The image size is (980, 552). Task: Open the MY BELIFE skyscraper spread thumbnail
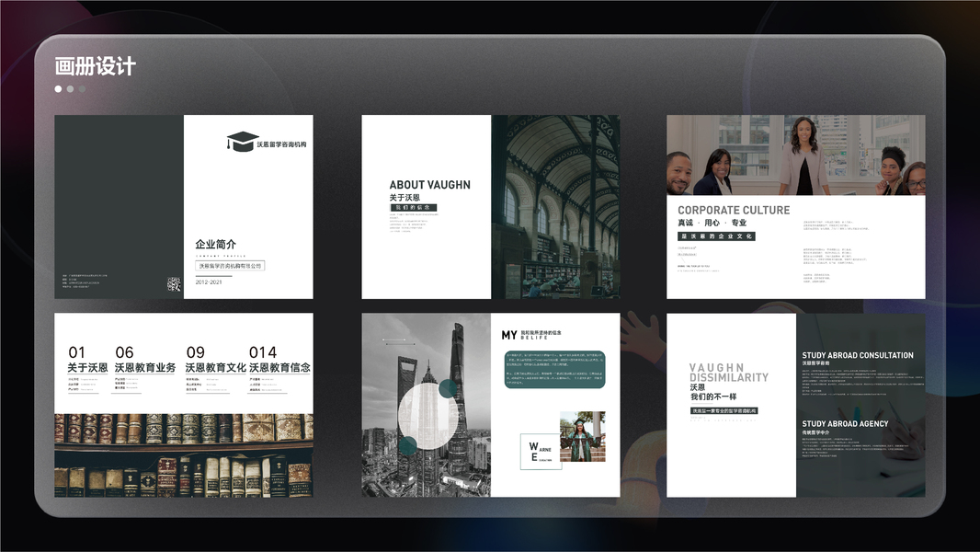(x=491, y=405)
